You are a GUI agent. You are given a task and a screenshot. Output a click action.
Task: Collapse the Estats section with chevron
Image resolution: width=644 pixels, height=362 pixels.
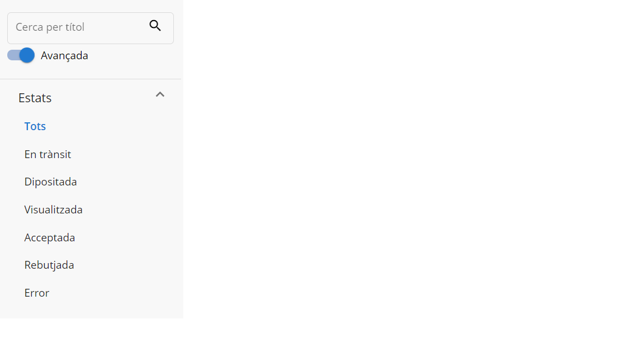(160, 95)
